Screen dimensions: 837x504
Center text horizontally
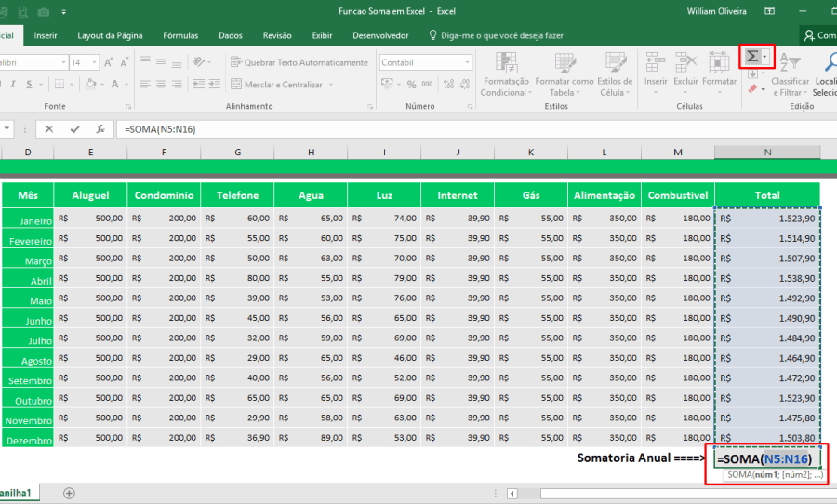pos(161,85)
